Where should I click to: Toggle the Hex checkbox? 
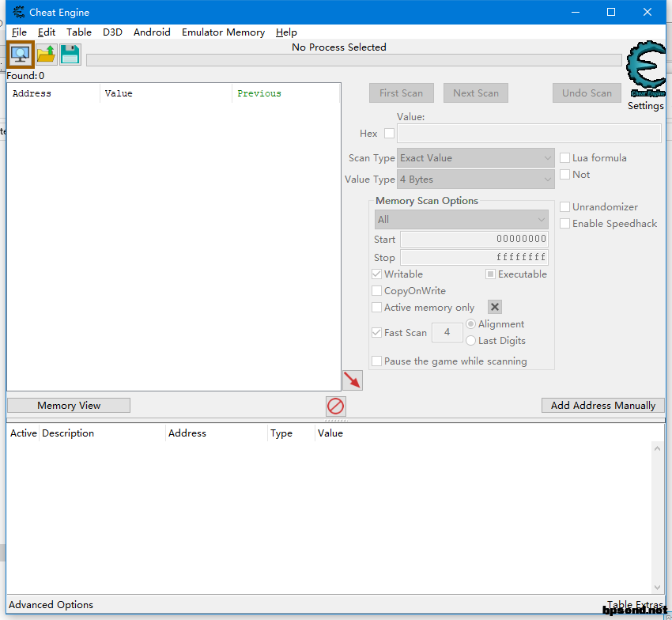[389, 134]
